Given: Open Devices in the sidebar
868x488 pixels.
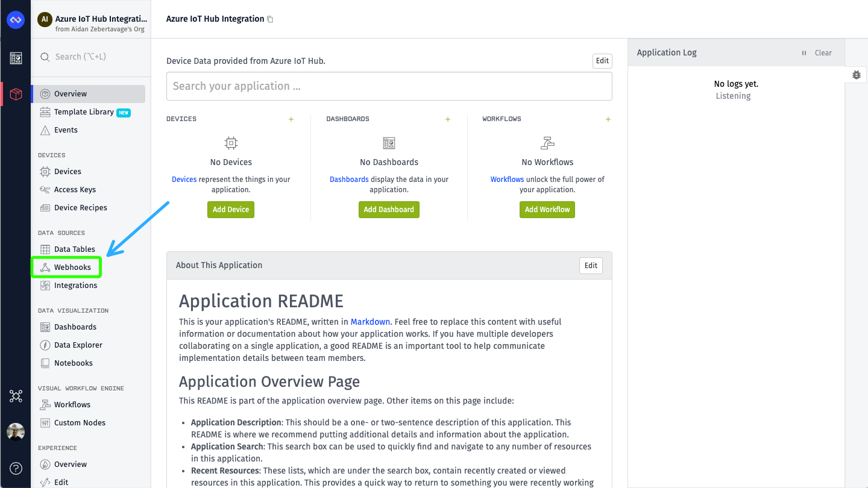Looking at the screenshot, I should pyautogui.click(x=68, y=172).
